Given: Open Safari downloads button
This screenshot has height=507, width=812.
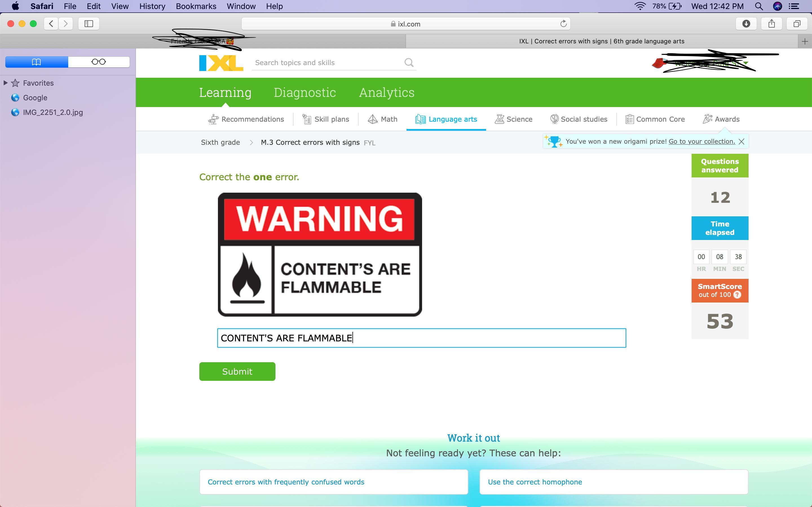Looking at the screenshot, I should [746, 24].
